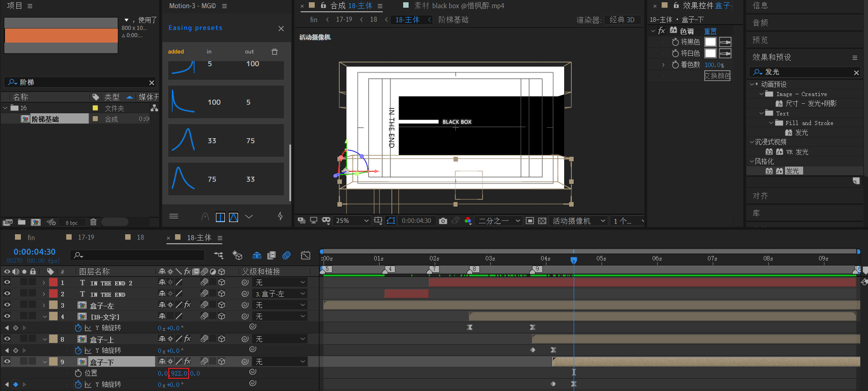The image size is (868, 391).
Task: Hide layer 3 盒子-左
Action: click(x=7, y=304)
